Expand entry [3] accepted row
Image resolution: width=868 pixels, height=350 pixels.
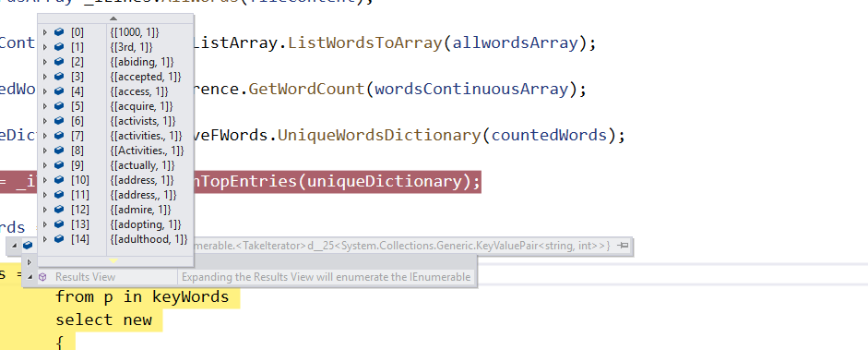coord(45,77)
